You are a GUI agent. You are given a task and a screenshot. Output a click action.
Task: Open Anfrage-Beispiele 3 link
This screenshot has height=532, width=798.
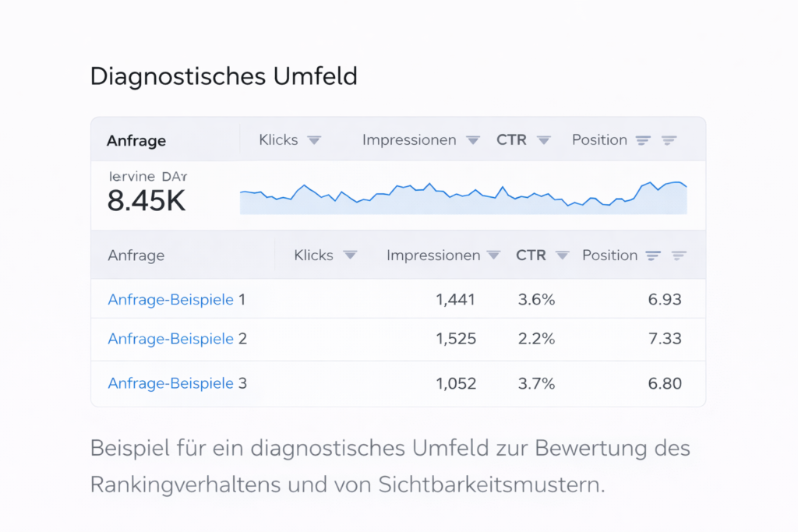click(171, 383)
